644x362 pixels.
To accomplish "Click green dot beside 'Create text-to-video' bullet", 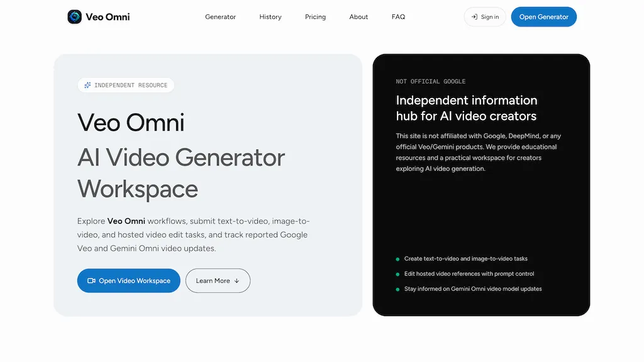I will tap(397, 260).
